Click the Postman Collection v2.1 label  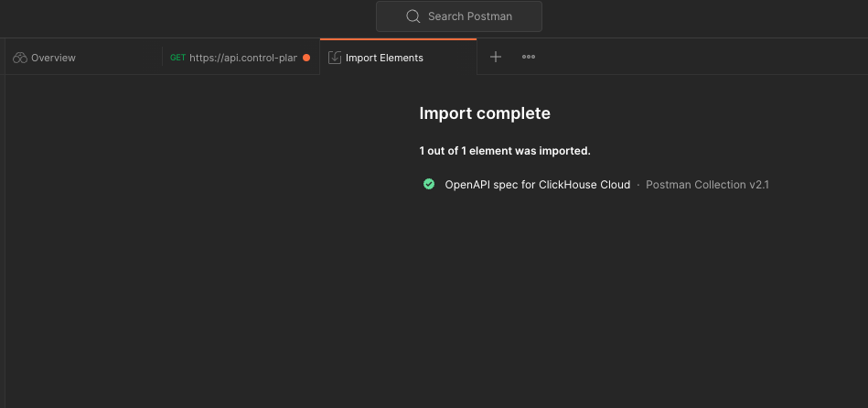tap(707, 185)
